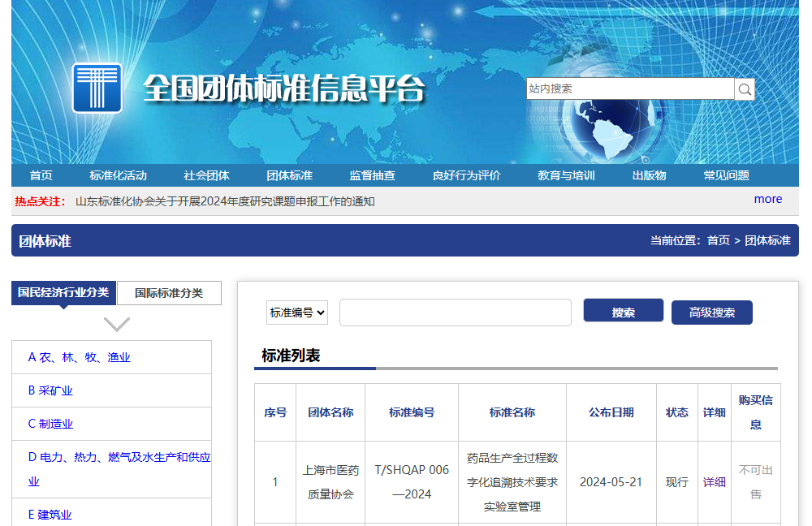Screen dimensions: 812x526
Task: Select the 国民经济行业分类 tab
Action: click(63, 292)
